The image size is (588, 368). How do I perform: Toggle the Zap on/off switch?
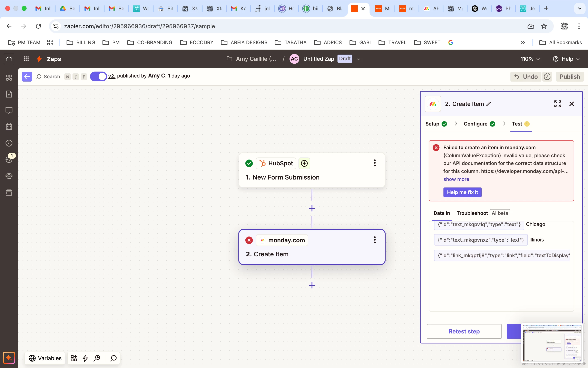(98, 76)
